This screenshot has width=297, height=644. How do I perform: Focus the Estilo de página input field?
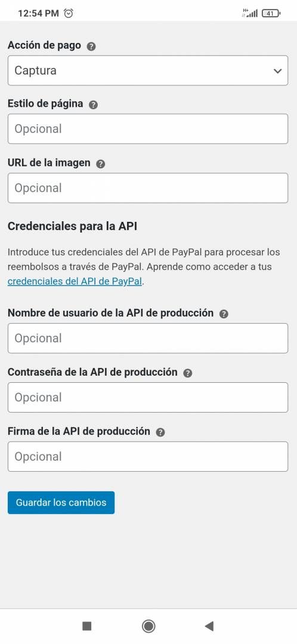coord(148,129)
